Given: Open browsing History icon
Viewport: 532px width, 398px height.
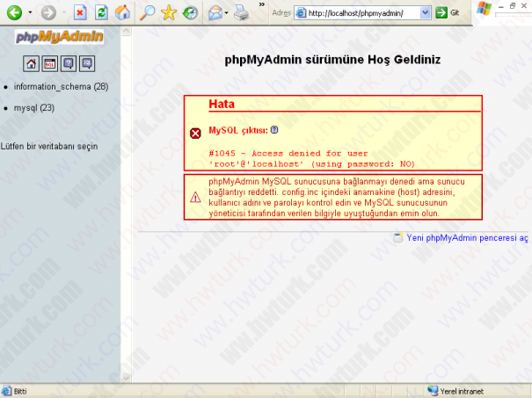Looking at the screenshot, I should coord(190,13).
